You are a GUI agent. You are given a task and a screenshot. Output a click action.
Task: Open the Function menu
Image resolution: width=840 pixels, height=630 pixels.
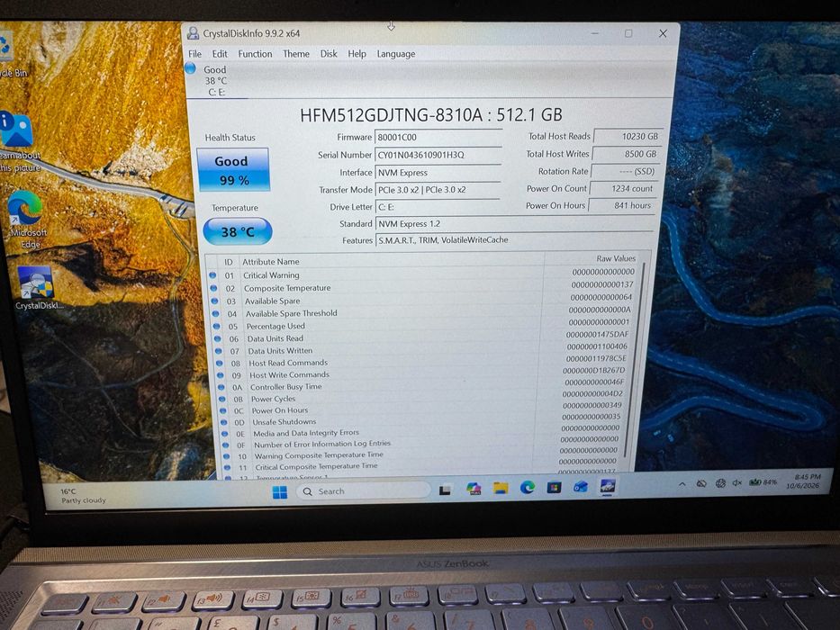pos(255,54)
